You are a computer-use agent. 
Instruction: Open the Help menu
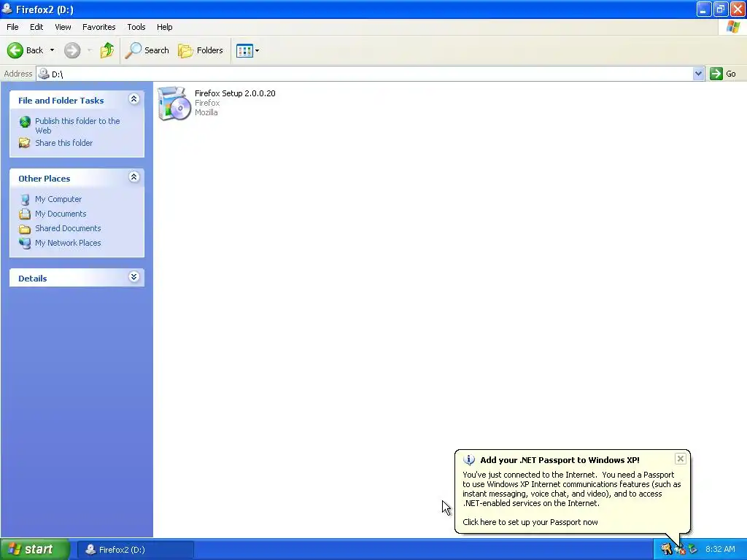164,27
